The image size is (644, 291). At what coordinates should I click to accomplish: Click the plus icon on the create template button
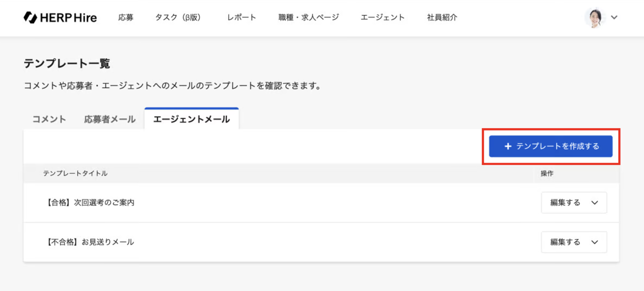508,146
